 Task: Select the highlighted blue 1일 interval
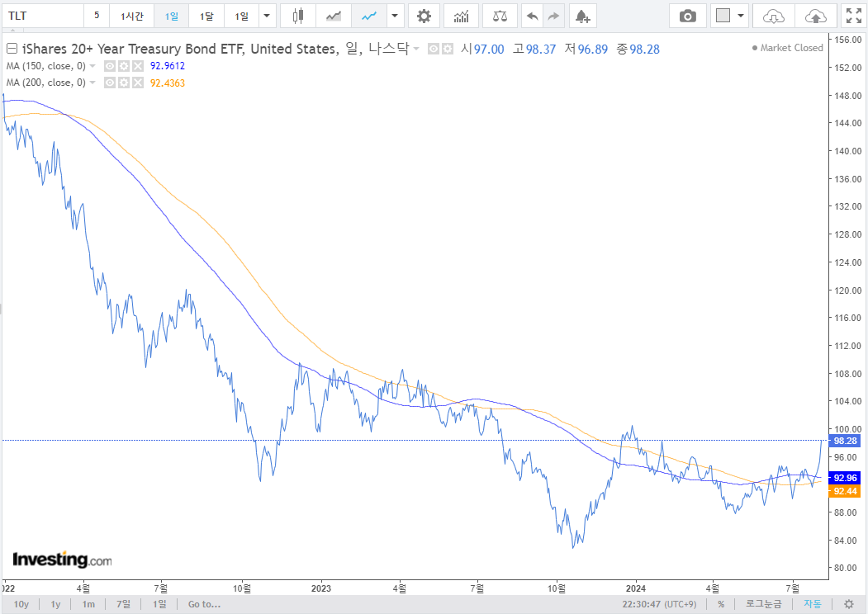(172, 16)
